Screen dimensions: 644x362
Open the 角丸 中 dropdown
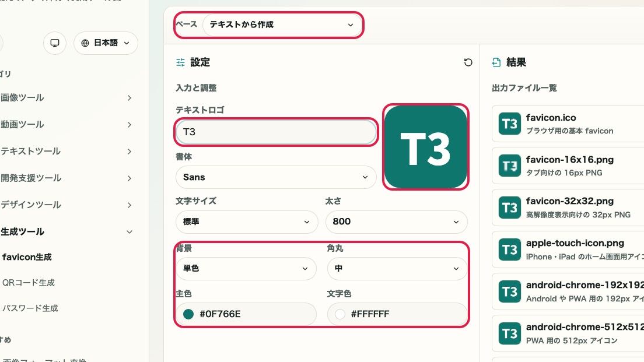pos(397,268)
